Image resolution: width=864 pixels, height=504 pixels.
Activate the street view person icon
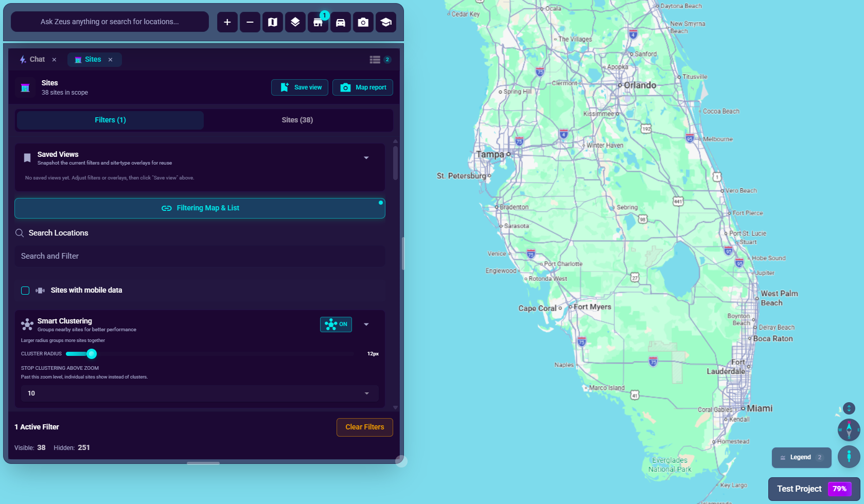click(x=849, y=456)
